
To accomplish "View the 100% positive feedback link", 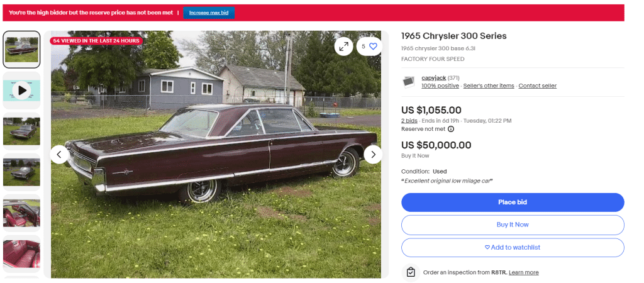I will click(440, 86).
